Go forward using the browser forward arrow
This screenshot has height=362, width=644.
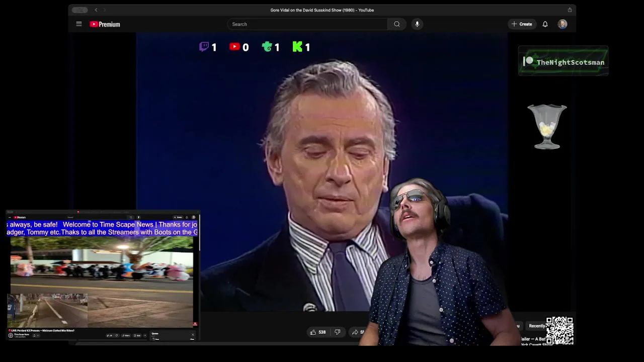(105, 10)
